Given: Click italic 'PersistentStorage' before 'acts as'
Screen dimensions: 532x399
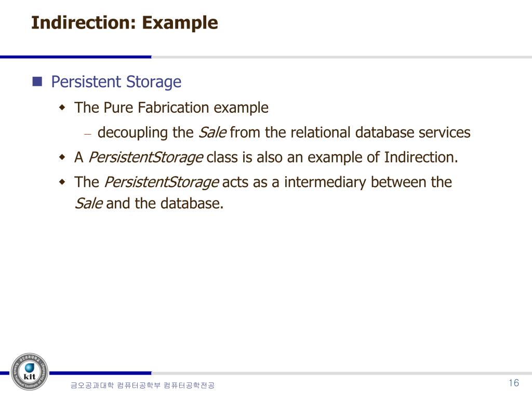Looking at the screenshot, I should point(162,182).
